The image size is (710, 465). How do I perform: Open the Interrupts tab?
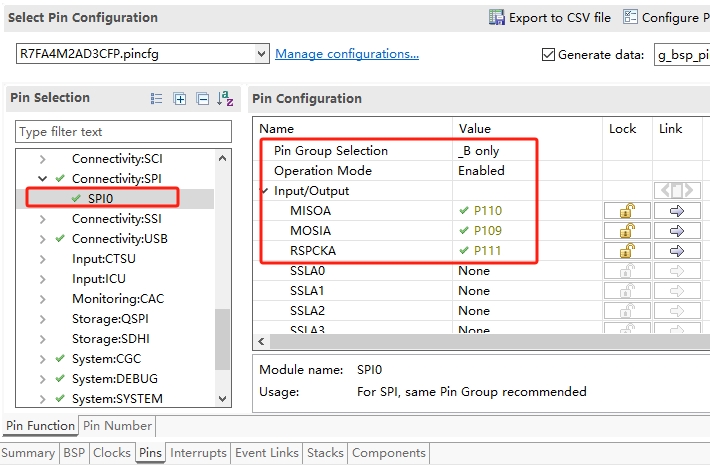[198, 453]
